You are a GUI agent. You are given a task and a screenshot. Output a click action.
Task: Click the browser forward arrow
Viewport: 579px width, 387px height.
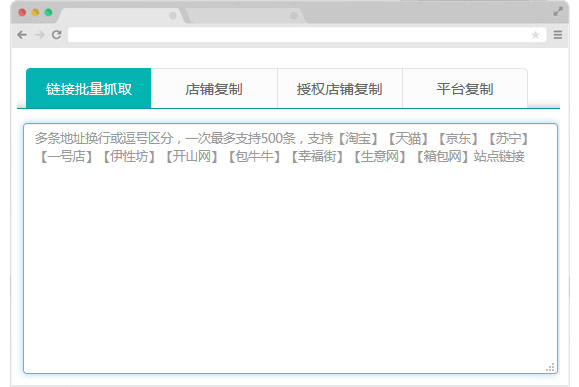tap(40, 35)
